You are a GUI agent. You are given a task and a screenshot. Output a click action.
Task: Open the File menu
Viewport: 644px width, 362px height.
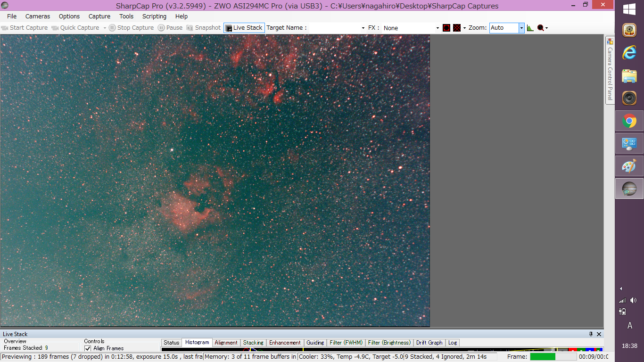pos(12,16)
